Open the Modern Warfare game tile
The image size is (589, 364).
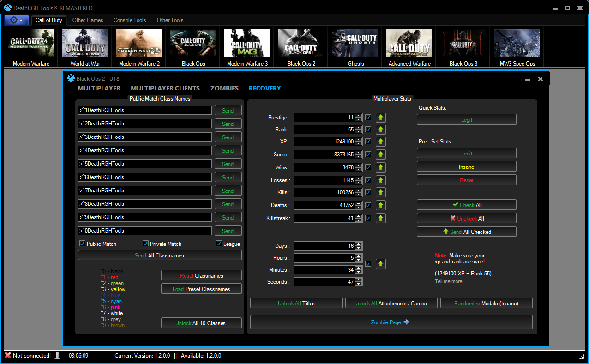[x=31, y=47]
